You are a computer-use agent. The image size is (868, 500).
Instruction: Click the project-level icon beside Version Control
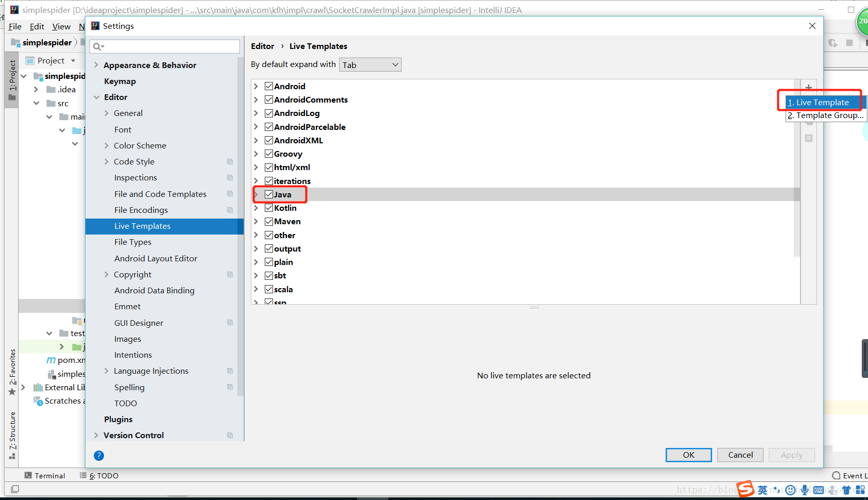click(x=230, y=436)
